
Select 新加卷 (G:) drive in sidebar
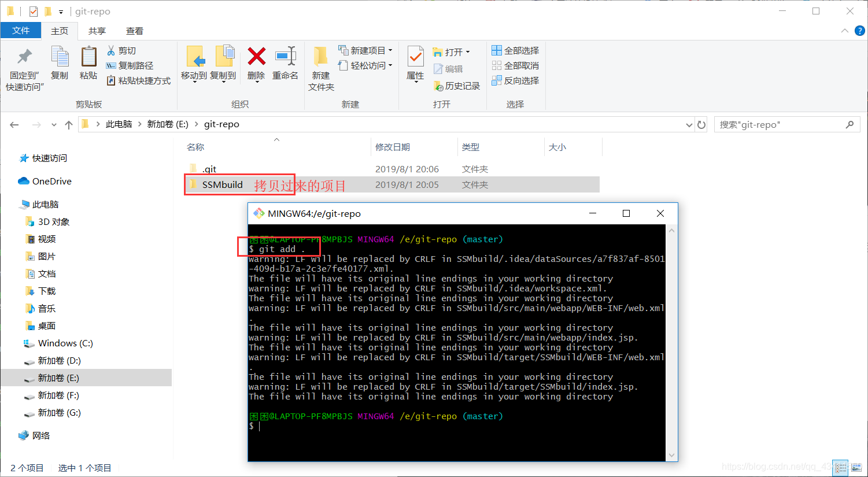60,413
